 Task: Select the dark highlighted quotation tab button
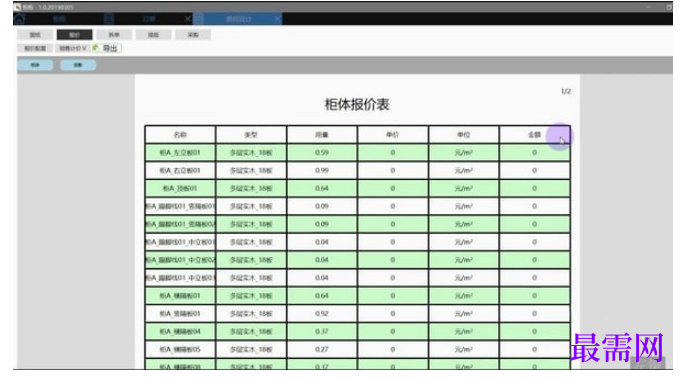click(x=74, y=35)
